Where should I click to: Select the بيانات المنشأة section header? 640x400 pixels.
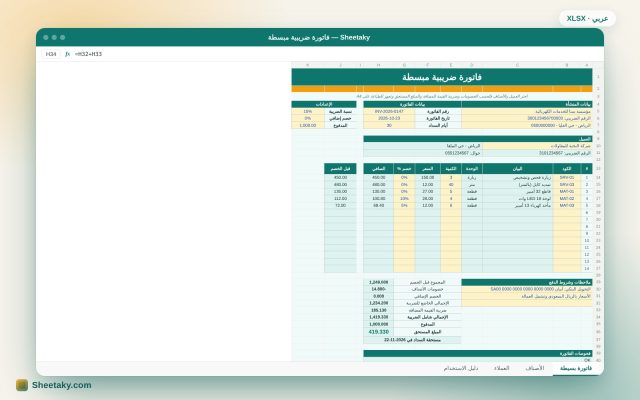[x=527, y=104]
